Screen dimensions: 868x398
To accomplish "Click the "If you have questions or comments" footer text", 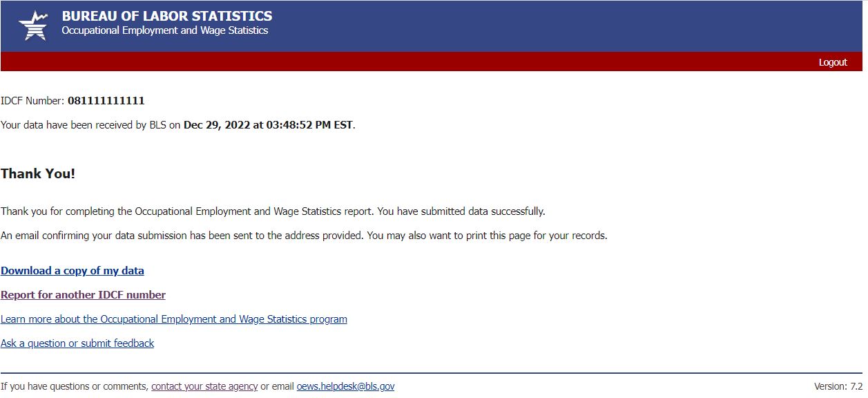I will click(75, 386).
